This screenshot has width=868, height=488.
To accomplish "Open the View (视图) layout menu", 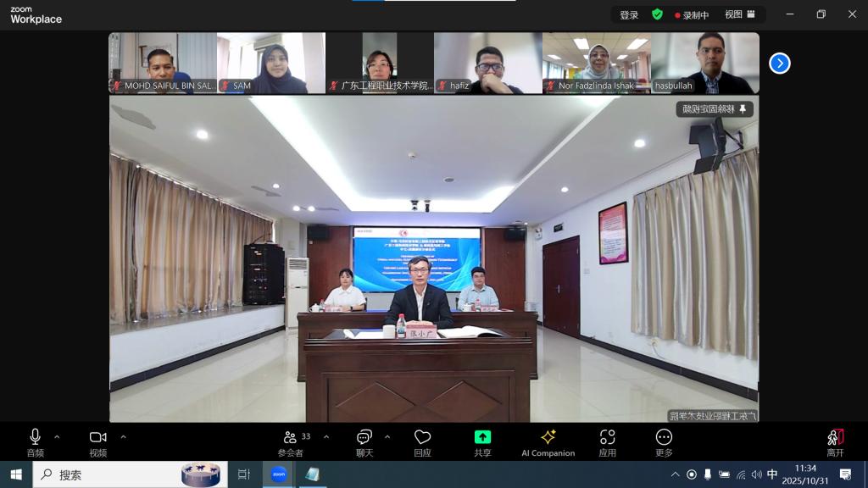I will coord(738,14).
